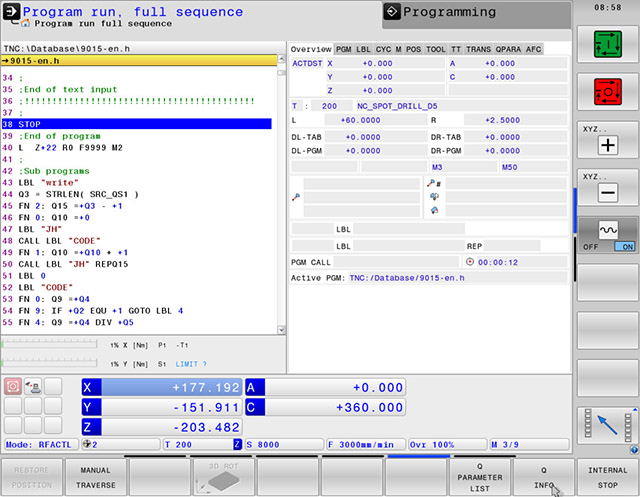Click the red camera status icon
The image size is (640, 497).
pyautogui.click(x=13, y=386)
